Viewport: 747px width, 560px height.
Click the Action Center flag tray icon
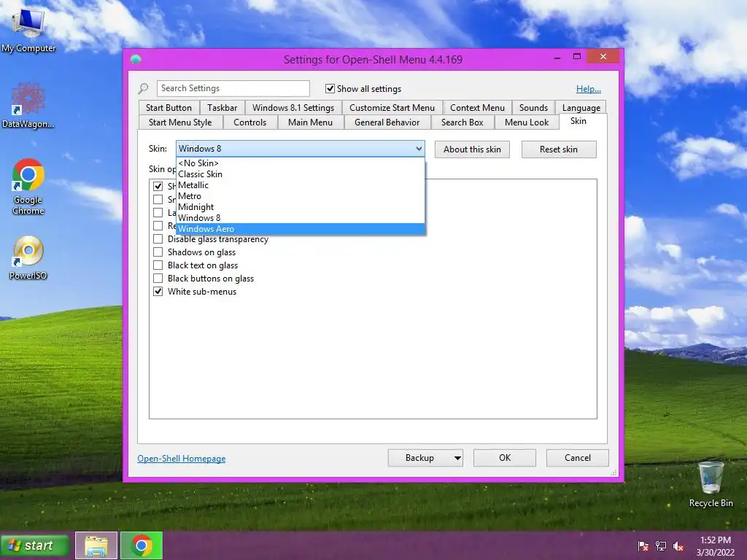643,546
